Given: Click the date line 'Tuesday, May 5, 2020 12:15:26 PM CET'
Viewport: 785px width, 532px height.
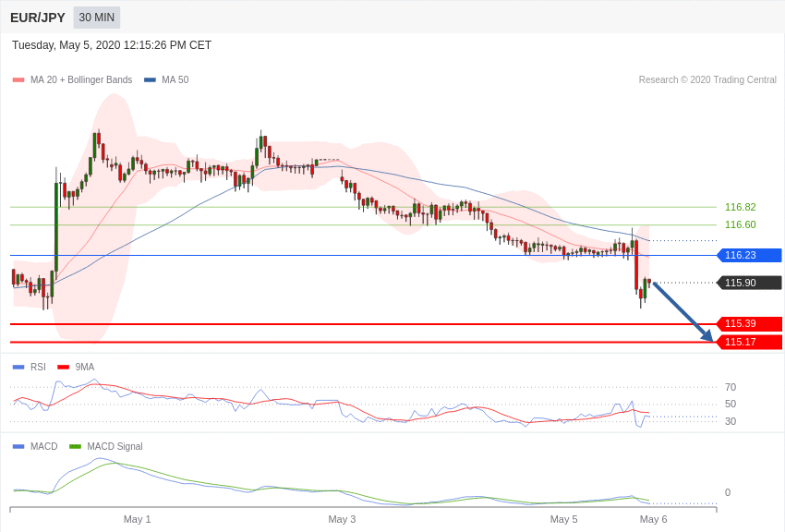Looking at the screenshot, I should pyautogui.click(x=112, y=45).
